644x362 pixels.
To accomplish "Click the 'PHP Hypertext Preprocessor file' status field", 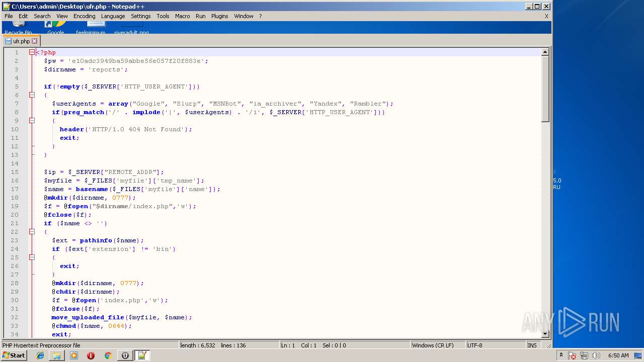I will [x=90, y=345].
